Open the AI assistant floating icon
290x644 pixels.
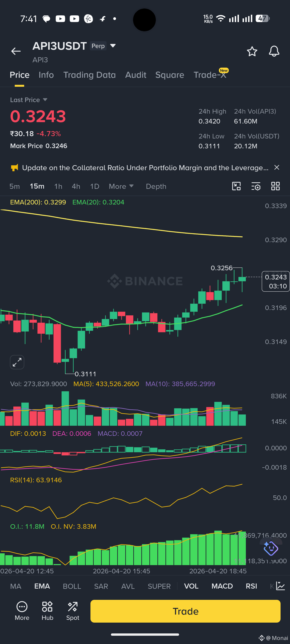pos(271,548)
